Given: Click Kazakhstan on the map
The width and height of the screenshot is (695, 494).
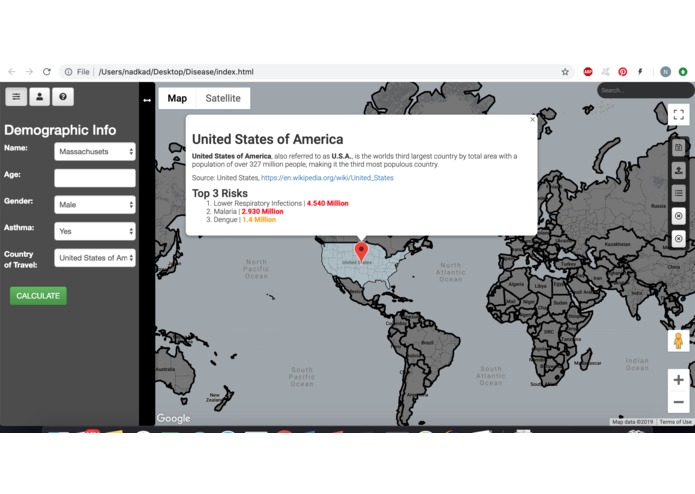Looking at the screenshot, I should tap(617, 244).
